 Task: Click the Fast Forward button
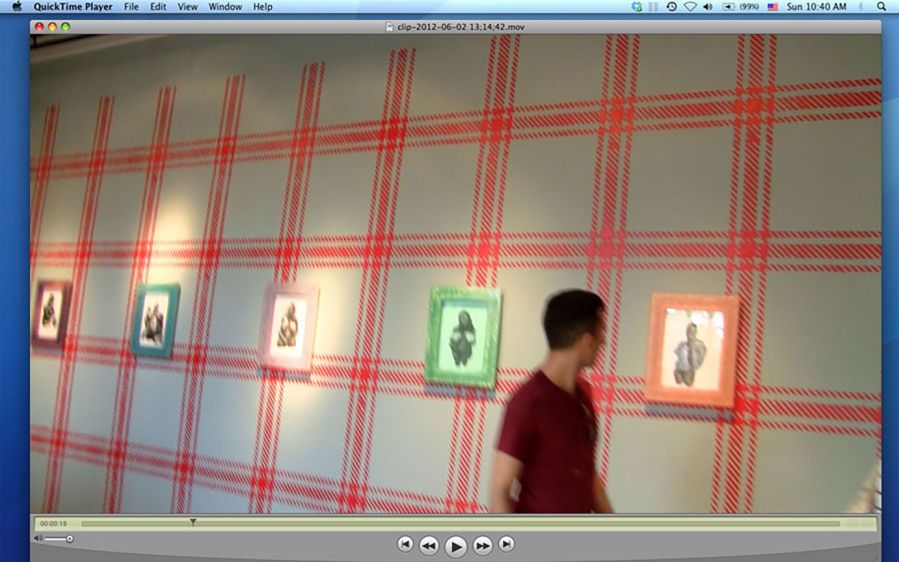click(482, 545)
